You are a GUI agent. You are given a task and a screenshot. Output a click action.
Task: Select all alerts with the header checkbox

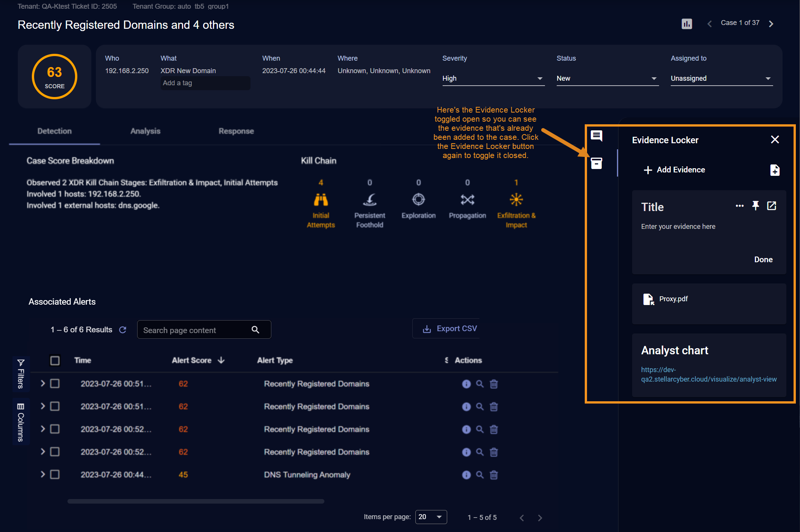[x=55, y=360]
